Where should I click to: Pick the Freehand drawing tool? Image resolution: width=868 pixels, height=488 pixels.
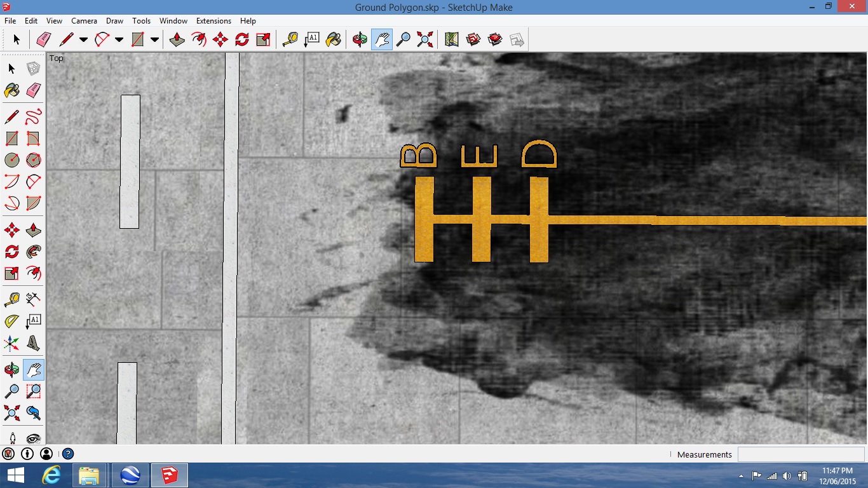pos(34,116)
